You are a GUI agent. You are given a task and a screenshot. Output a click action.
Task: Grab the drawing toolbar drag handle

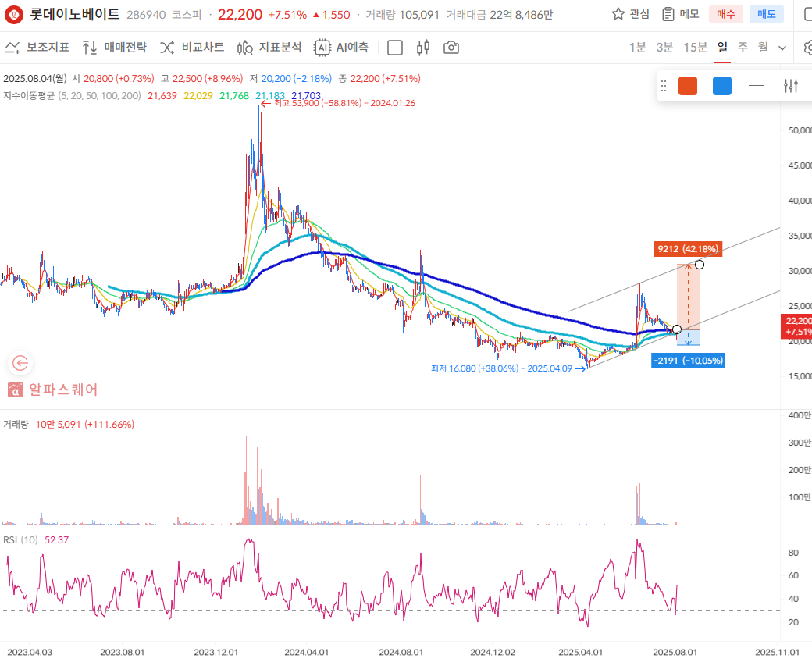(664, 86)
